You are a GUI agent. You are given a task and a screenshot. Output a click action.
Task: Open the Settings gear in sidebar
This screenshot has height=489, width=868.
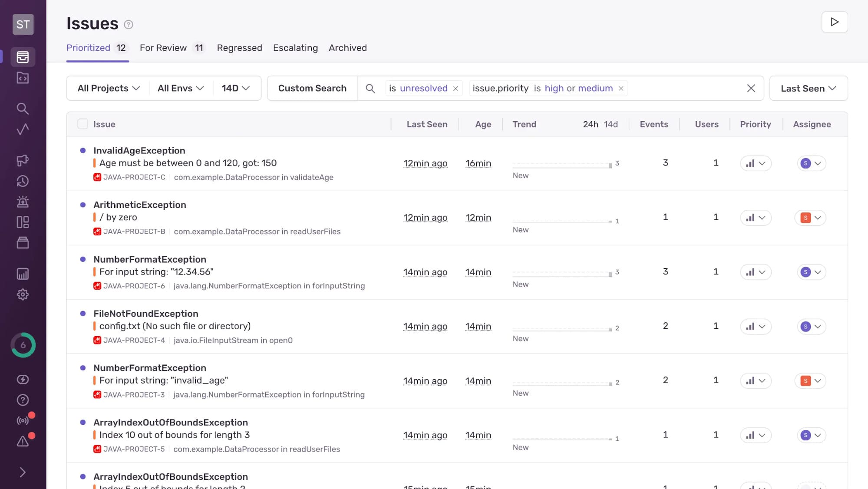coord(23,294)
